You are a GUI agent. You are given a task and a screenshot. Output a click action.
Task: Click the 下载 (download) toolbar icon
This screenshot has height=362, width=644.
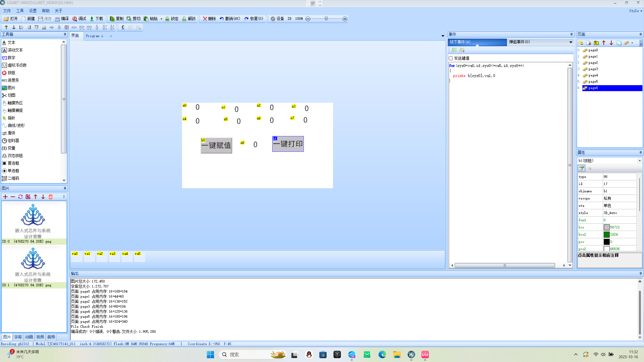pyautogui.click(x=92, y=19)
